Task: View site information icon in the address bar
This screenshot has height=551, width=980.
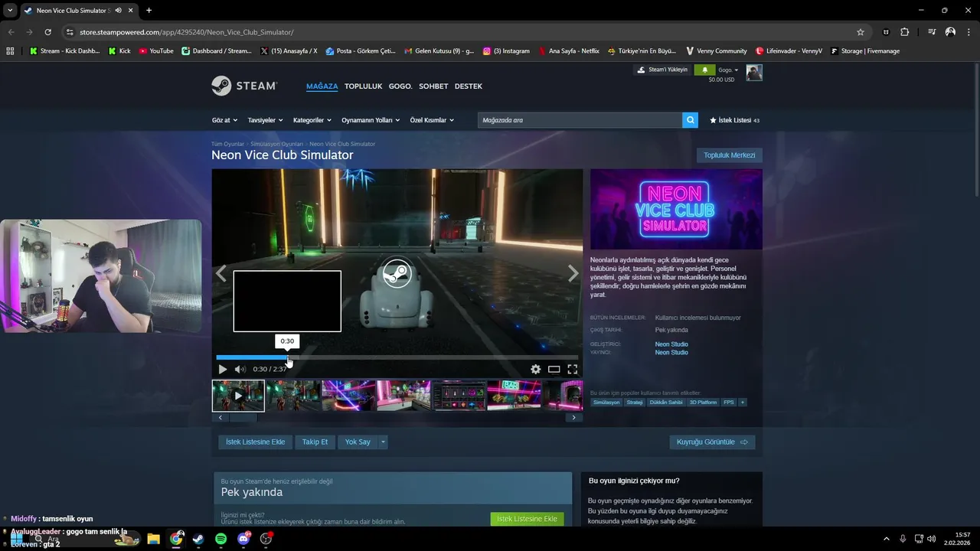Action: coord(70,32)
